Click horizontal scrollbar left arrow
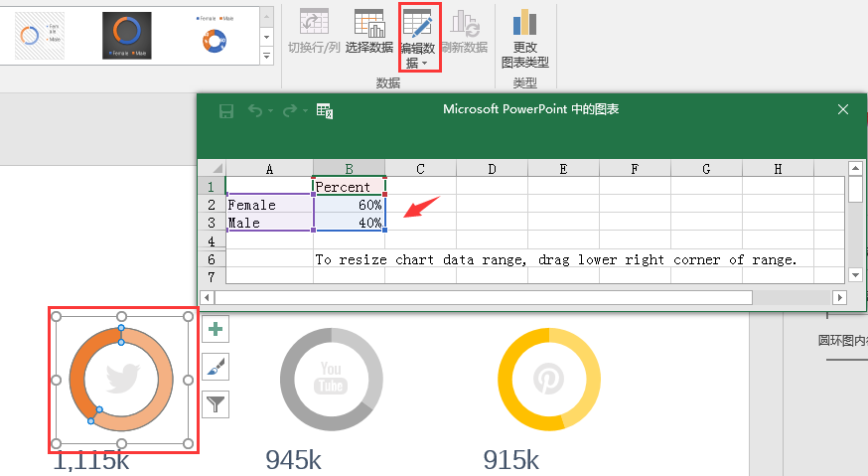The width and height of the screenshot is (868, 476). pos(207,297)
